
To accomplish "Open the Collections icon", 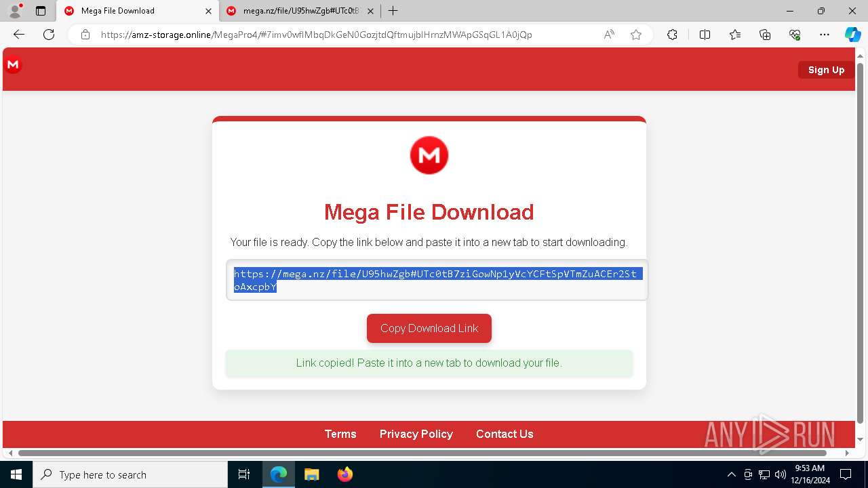I will [x=765, y=35].
